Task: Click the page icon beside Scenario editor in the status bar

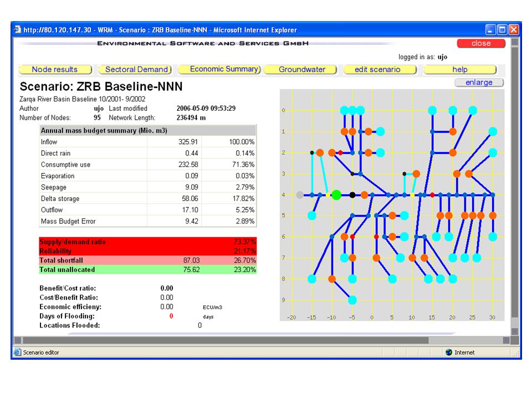Action: pos(17,352)
